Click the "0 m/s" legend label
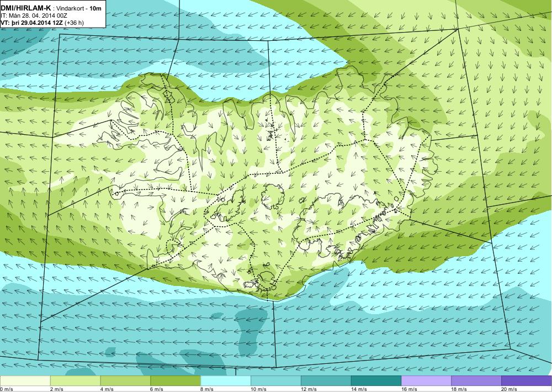 click(x=7, y=389)
